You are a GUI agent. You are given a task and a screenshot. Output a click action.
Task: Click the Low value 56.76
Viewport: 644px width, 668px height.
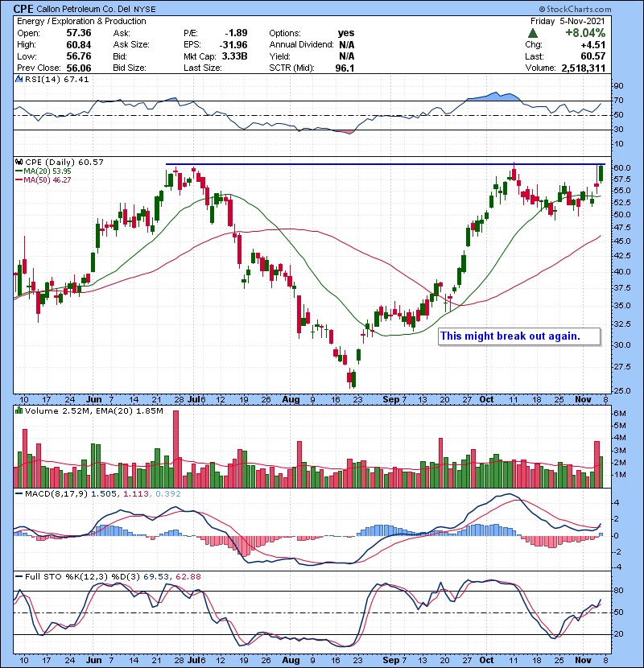(x=79, y=56)
